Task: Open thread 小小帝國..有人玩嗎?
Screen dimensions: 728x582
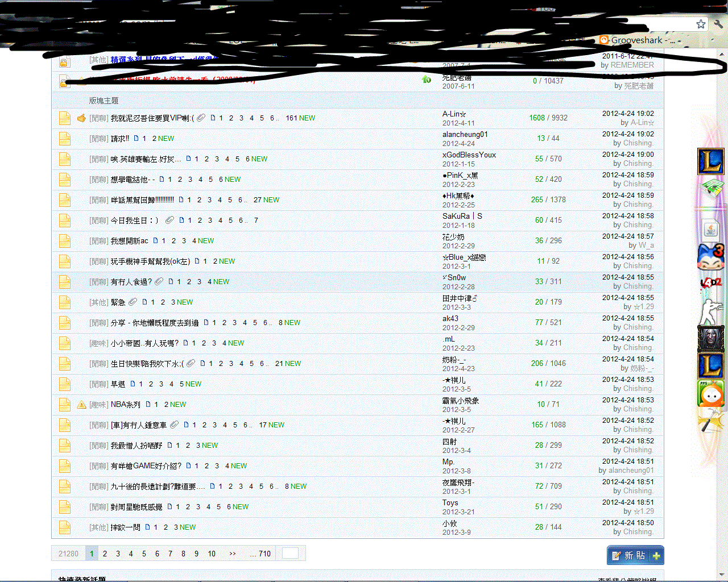Action: point(144,343)
